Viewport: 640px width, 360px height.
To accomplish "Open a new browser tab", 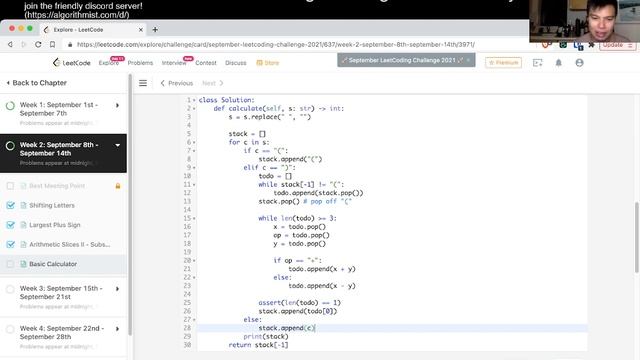I will tap(155, 29).
